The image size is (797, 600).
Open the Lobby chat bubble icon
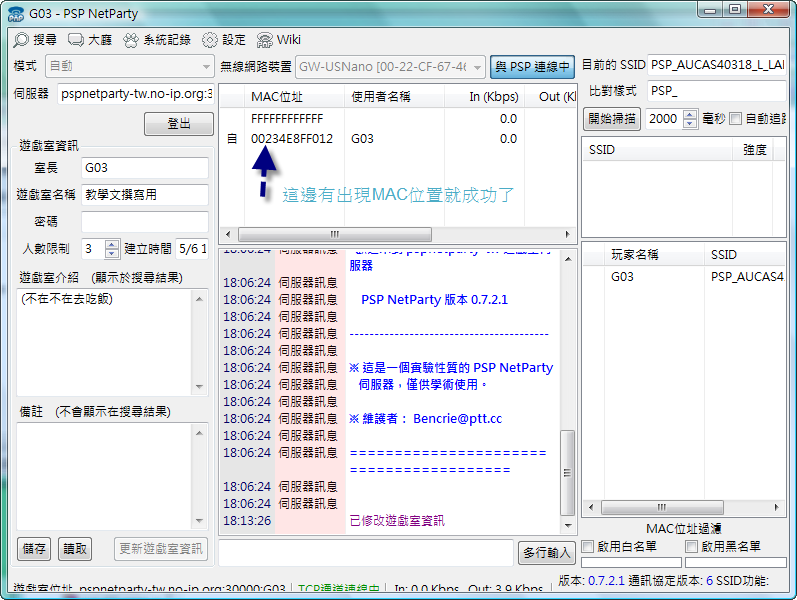76,40
